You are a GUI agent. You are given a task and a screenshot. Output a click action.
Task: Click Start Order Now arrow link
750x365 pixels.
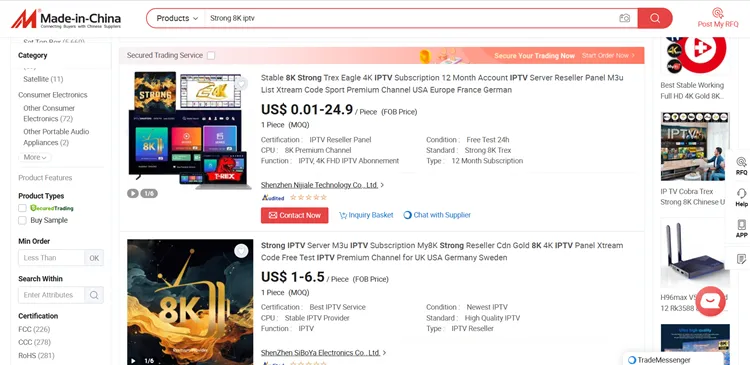tap(608, 55)
